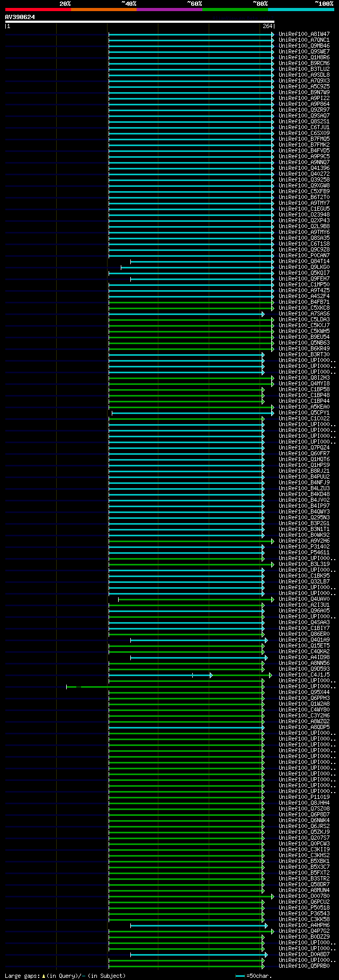The image size is (339, 980).
Task: Select the UniRef100_B5X3C7 label
Action: 304,867
